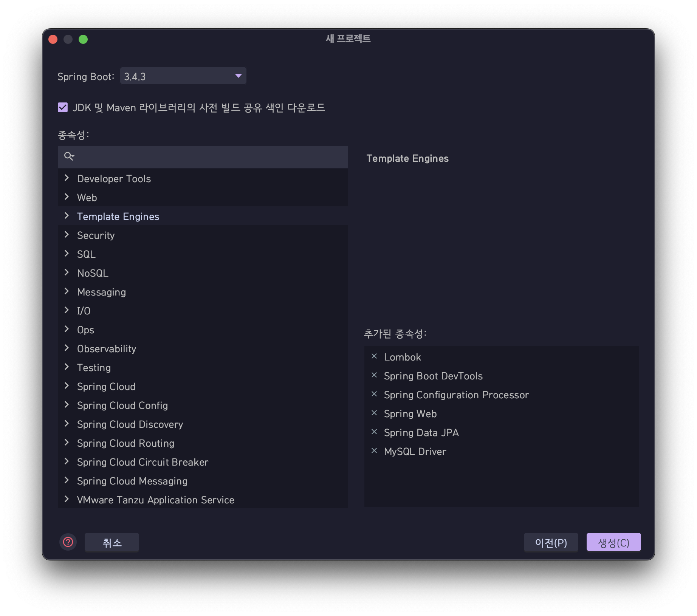Screen dimensions: 697x616
Task: Select the Spring Cloud category row
Action: click(203, 386)
